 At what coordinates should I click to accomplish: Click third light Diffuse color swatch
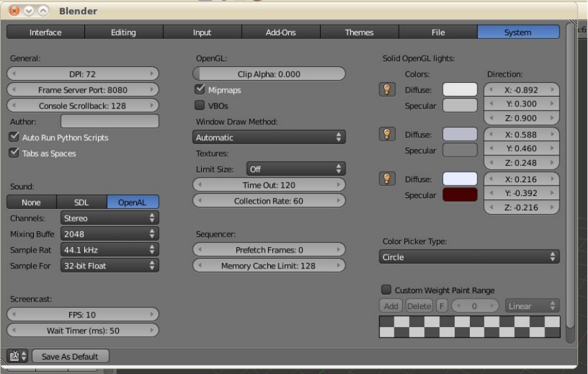coord(459,179)
